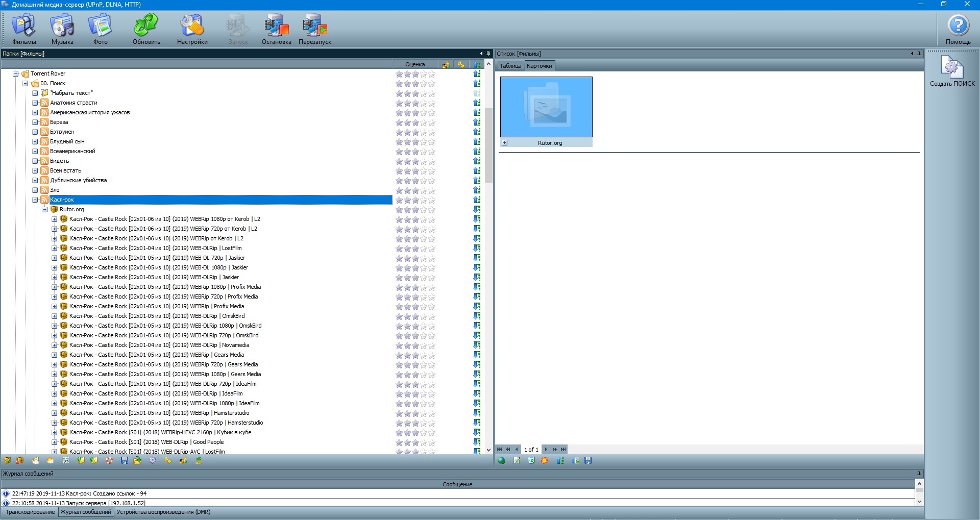Screen dimensions: 980x520
Task: Switch to the Транскодирование tab
Action: point(30,512)
